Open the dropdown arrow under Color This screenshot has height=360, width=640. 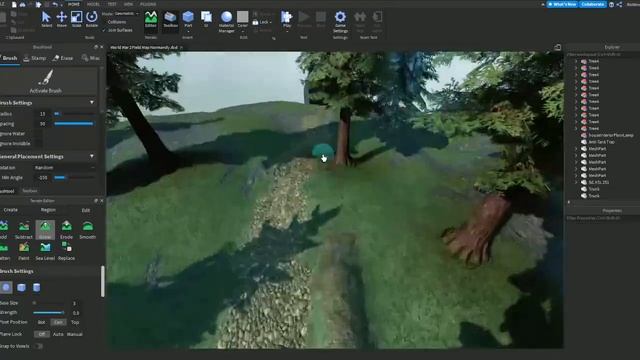pos(242,31)
